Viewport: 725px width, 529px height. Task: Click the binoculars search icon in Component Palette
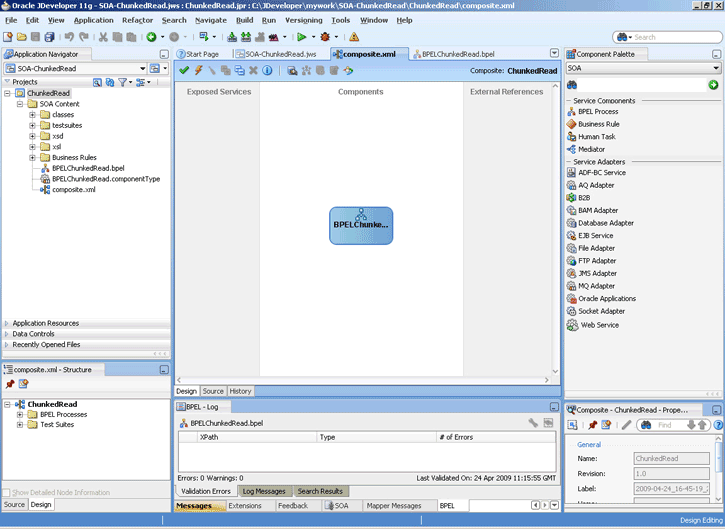[572, 85]
